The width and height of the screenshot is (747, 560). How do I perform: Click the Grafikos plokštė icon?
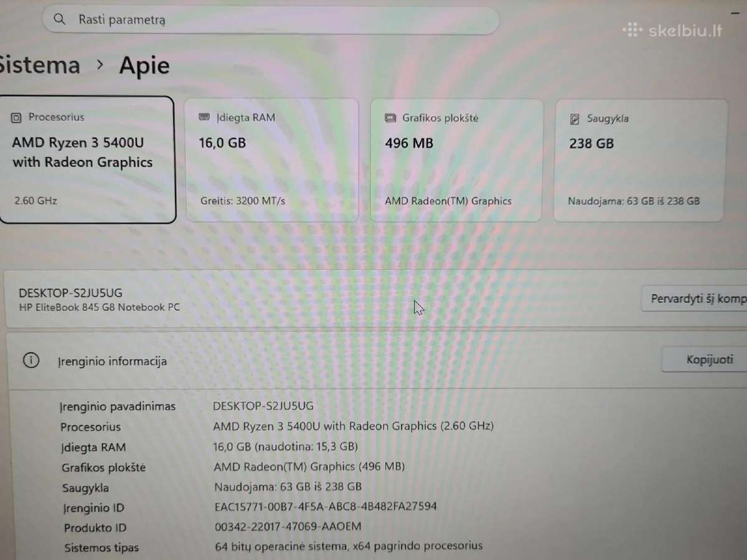click(391, 118)
